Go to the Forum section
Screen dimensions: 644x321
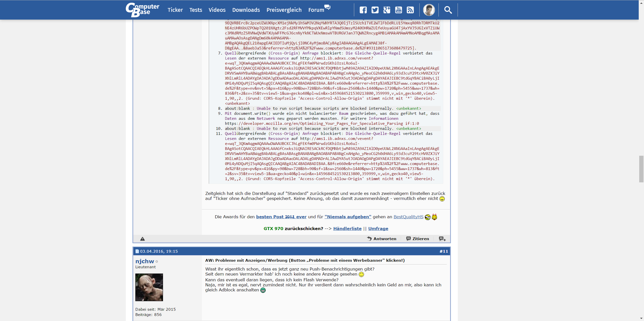[x=316, y=10]
